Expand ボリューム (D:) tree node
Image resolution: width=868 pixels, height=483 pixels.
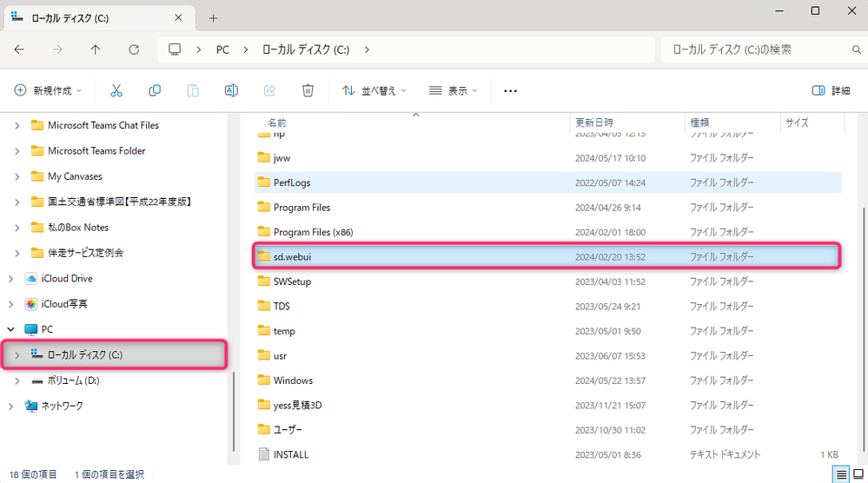click(17, 380)
